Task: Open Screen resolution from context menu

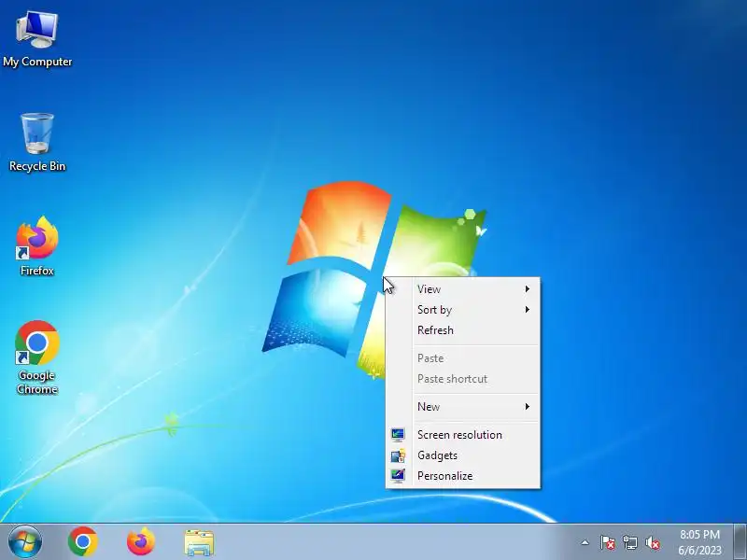Action: coord(462,435)
